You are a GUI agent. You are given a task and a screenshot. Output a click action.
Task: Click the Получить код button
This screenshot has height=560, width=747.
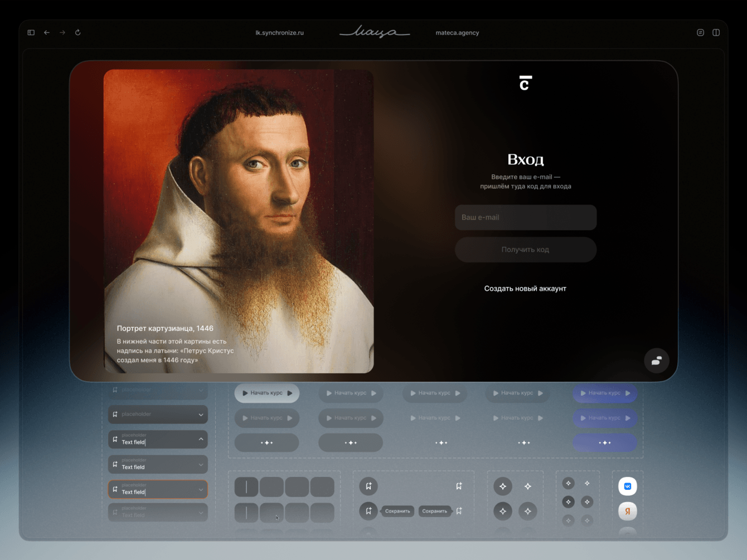pos(526,250)
